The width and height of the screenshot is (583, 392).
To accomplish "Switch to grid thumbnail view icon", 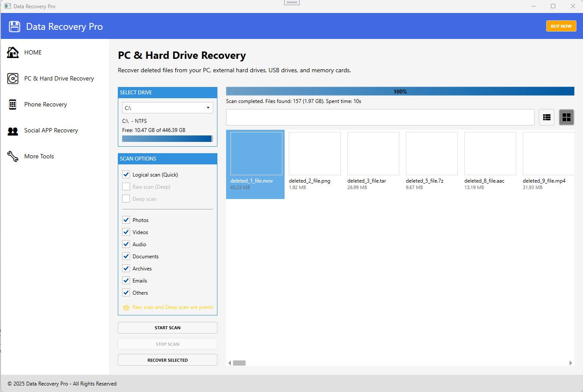I will [x=567, y=117].
